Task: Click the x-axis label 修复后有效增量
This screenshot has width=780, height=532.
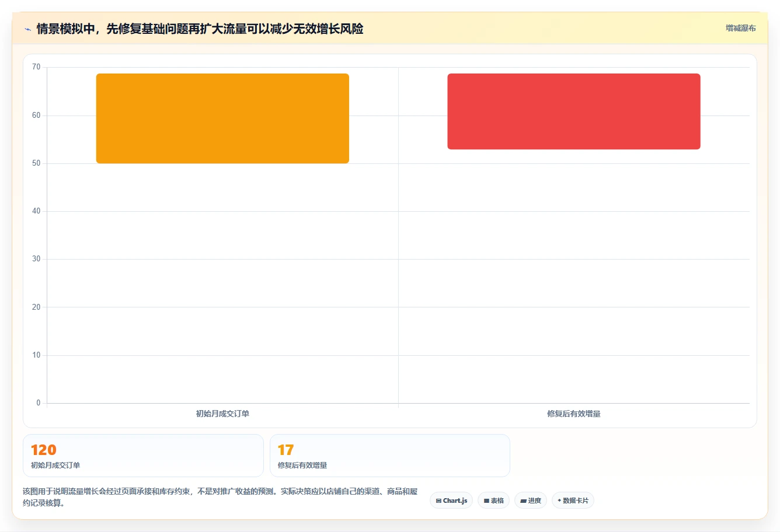Action: (x=574, y=414)
